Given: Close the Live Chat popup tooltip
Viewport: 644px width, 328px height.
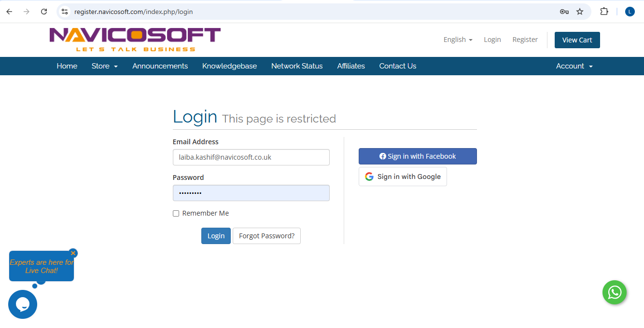Looking at the screenshot, I should (73, 253).
